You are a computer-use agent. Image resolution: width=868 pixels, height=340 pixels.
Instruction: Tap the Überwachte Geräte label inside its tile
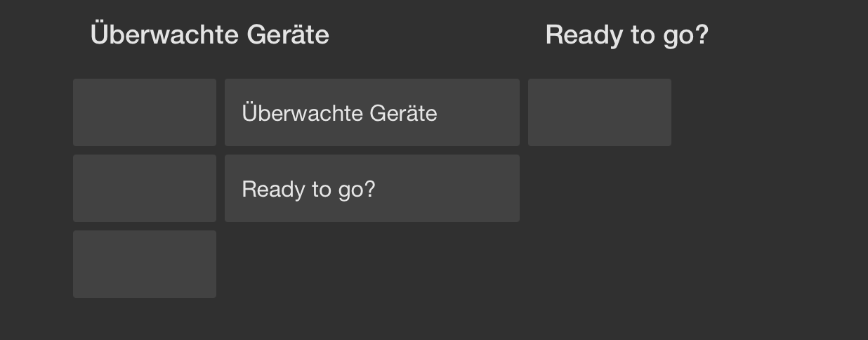click(x=339, y=113)
